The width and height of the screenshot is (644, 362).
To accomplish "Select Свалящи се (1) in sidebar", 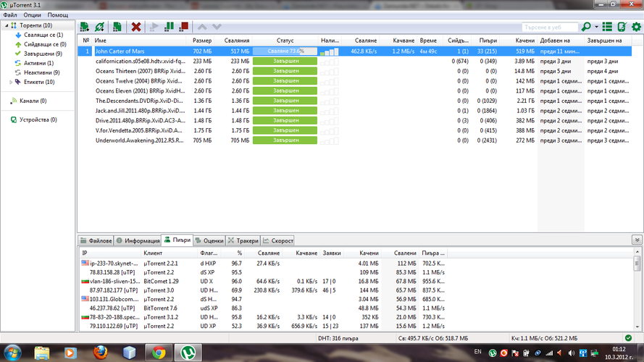I will coord(43,35).
